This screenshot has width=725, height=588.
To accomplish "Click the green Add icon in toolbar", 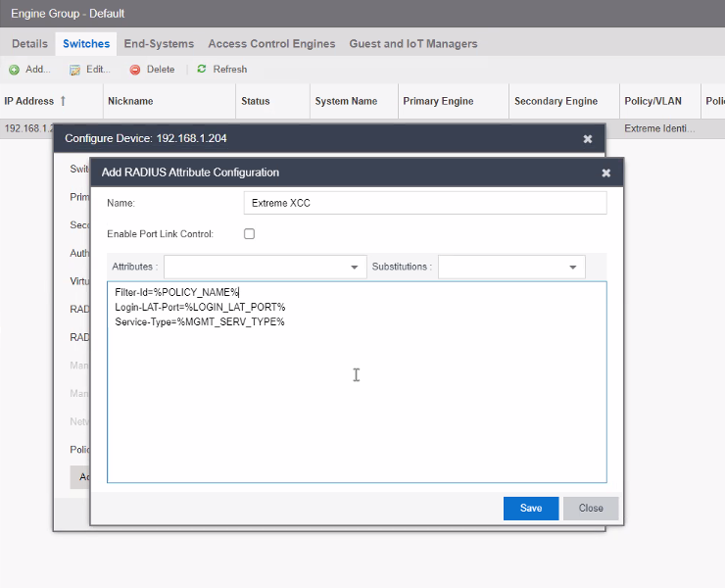I will (15, 70).
